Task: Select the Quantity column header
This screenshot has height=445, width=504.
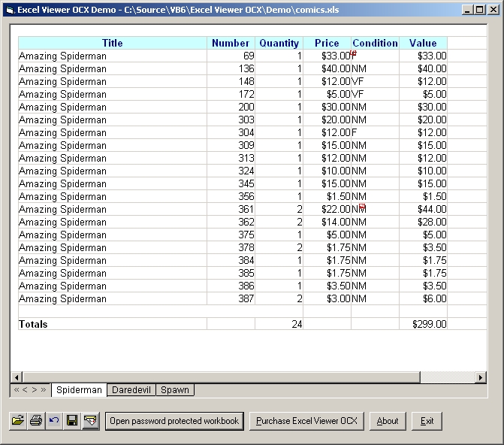Action: point(279,43)
